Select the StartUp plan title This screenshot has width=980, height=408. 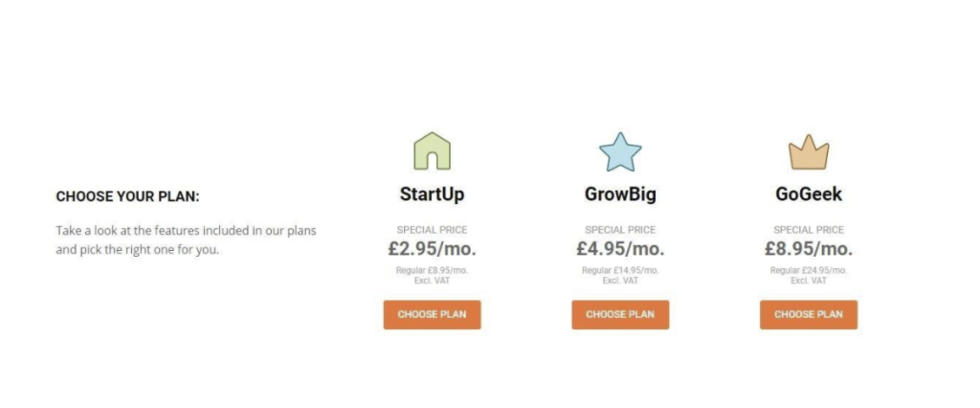tap(432, 194)
